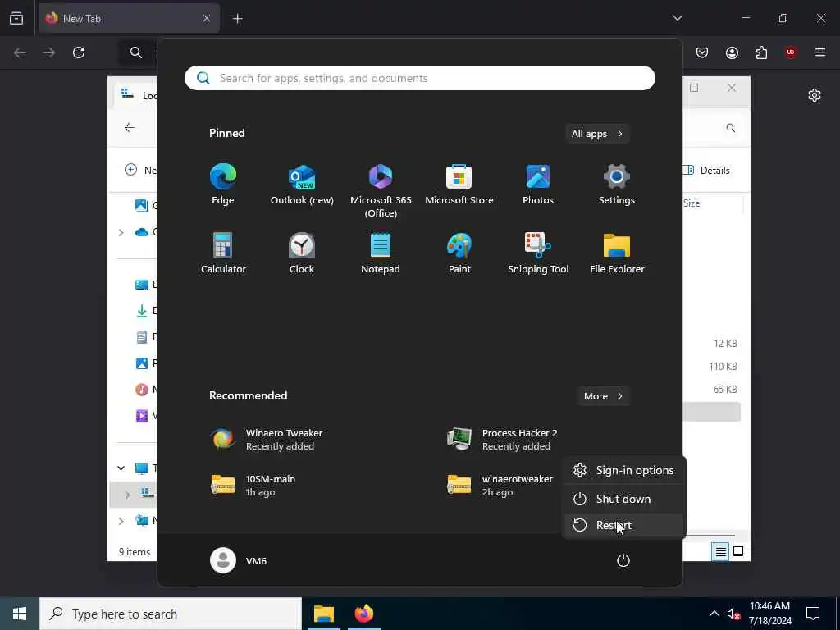
Task: Open the Clock app
Action: (302, 254)
